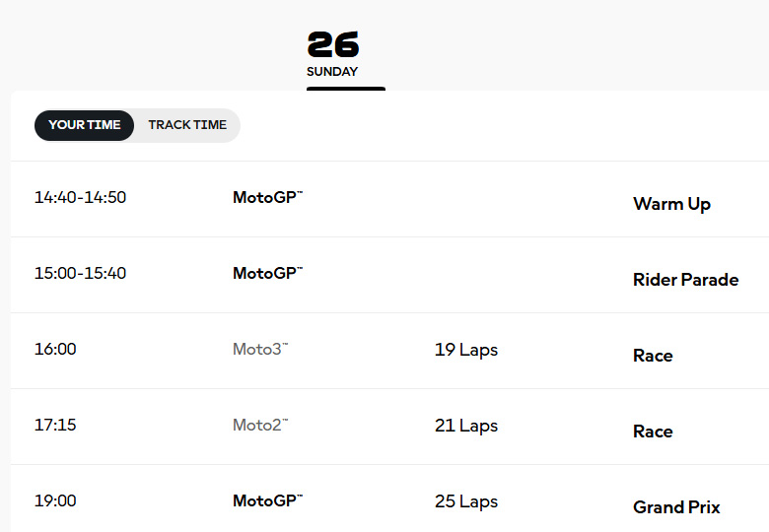Switch schedule to Your Time
The height and width of the screenshot is (532, 769).
[84, 125]
